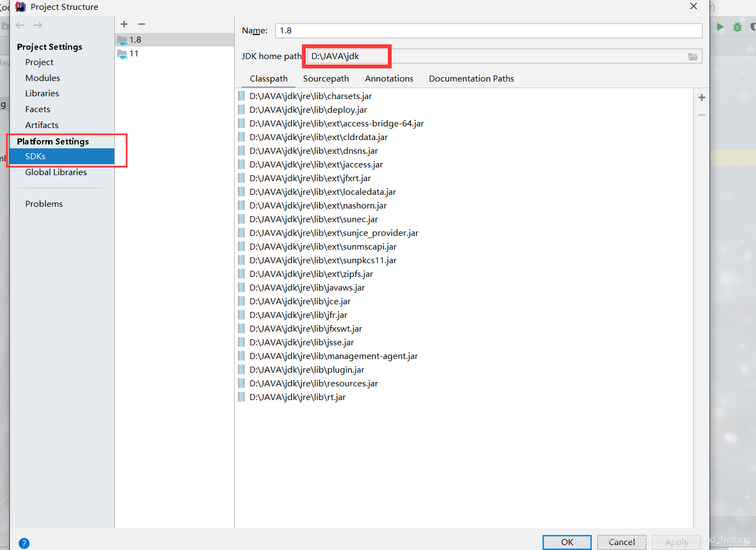Click the add classpath entry plus icon
The height and width of the screenshot is (550, 756).
coord(702,97)
